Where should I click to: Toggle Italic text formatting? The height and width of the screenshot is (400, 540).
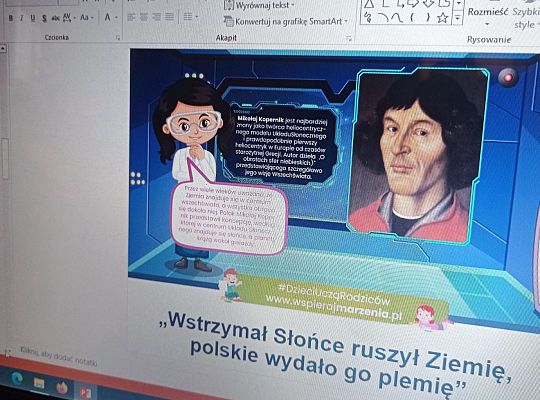pos(21,18)
